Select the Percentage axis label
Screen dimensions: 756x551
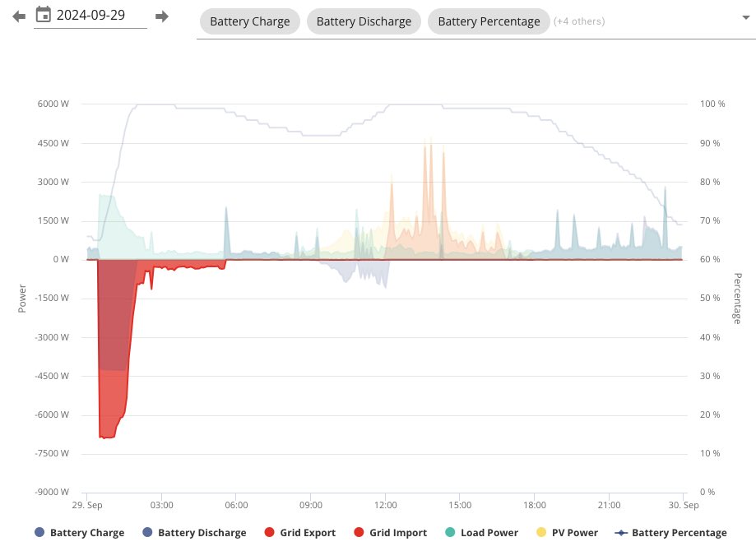coord(735,297)
